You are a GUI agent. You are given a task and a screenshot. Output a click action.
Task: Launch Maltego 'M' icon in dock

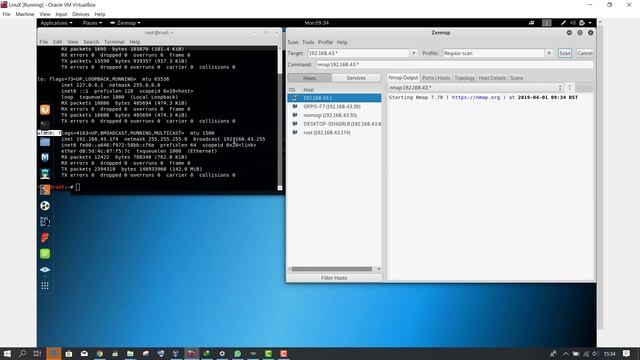(x=45, y=158)
